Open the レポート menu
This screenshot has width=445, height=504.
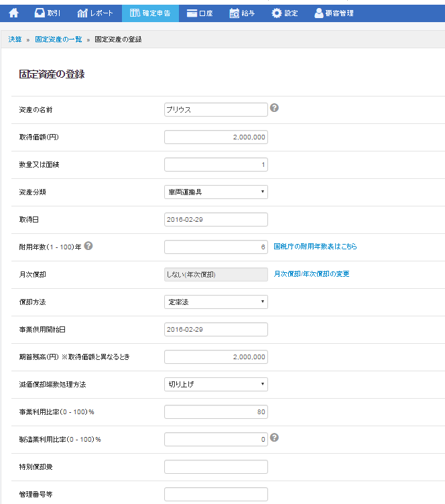[95, 13]
